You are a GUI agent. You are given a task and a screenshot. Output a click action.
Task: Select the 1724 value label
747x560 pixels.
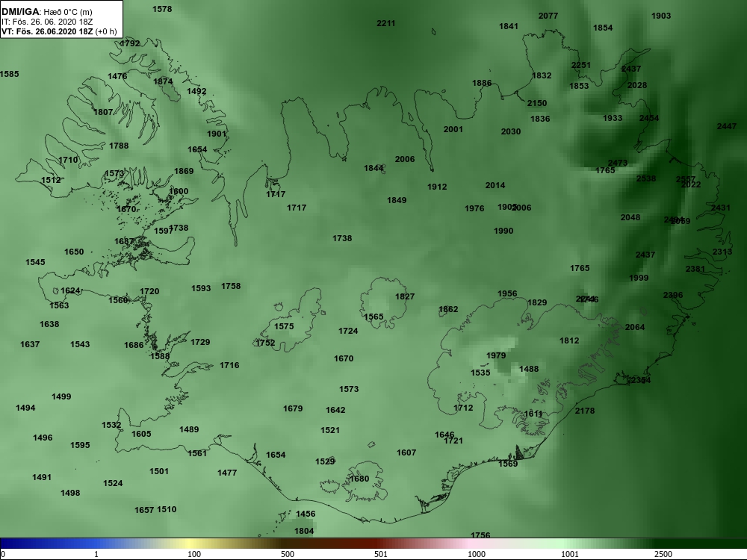point(348,331)
